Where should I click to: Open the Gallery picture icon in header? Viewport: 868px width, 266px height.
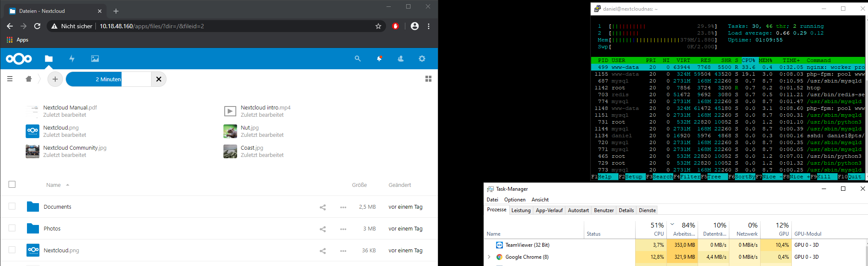point(95,59)
